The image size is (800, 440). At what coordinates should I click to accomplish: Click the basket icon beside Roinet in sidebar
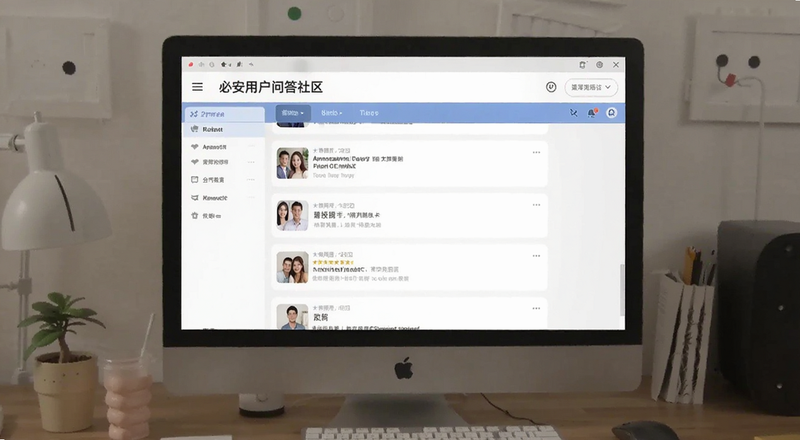[194, 130]
